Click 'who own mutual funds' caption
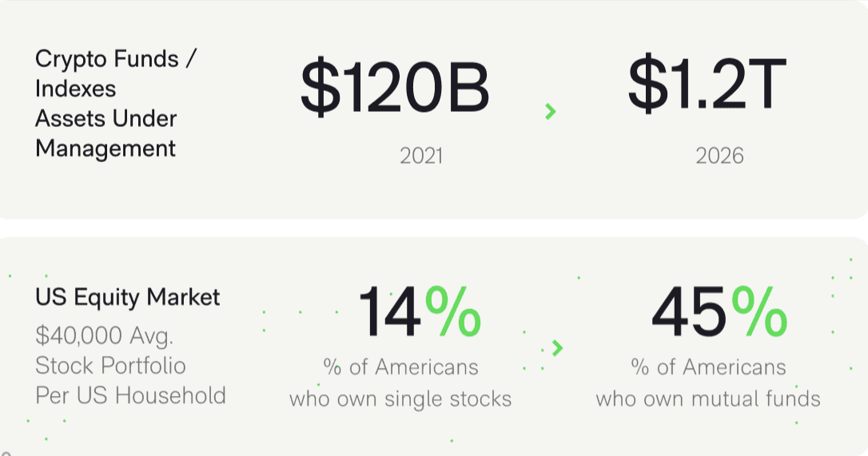This screenshot has width=868, height=456. [x=708, y=399]
